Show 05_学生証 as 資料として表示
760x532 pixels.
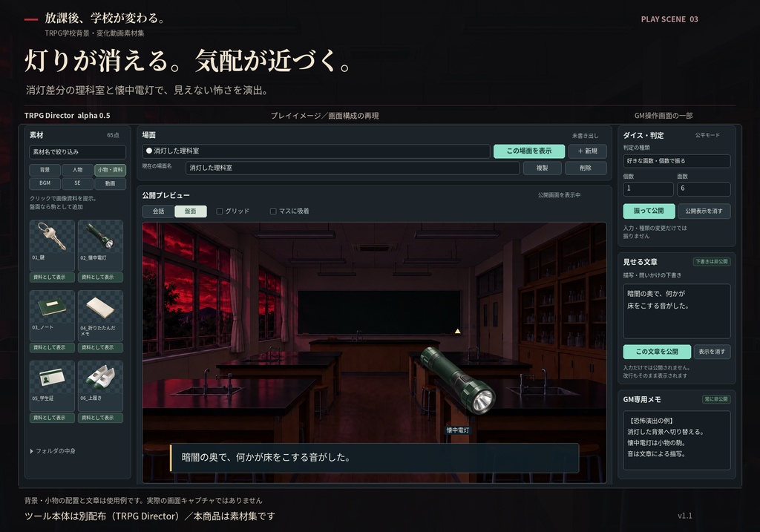(x=52, y=418)
